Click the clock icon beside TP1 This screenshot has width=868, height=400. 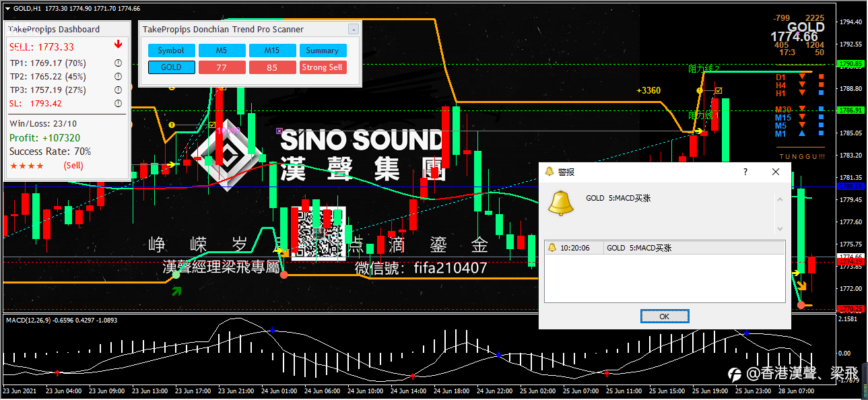118,63
